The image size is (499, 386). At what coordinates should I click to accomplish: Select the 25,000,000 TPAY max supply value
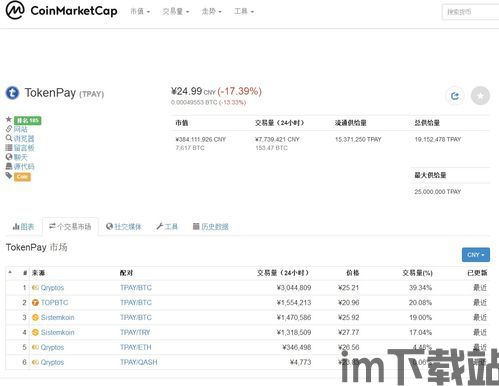[x=438, y=192]
